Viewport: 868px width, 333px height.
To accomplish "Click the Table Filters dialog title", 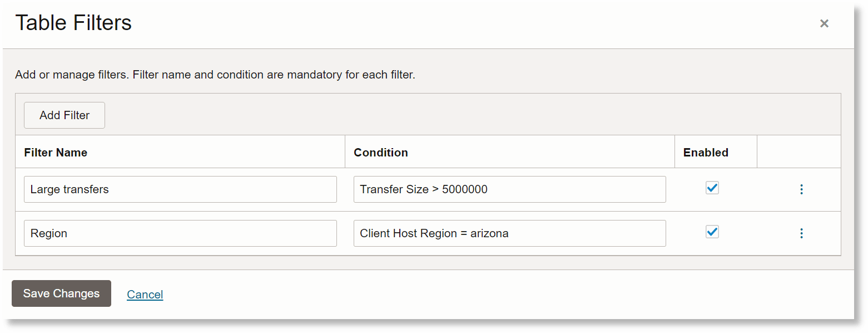I will pos(73,22).
